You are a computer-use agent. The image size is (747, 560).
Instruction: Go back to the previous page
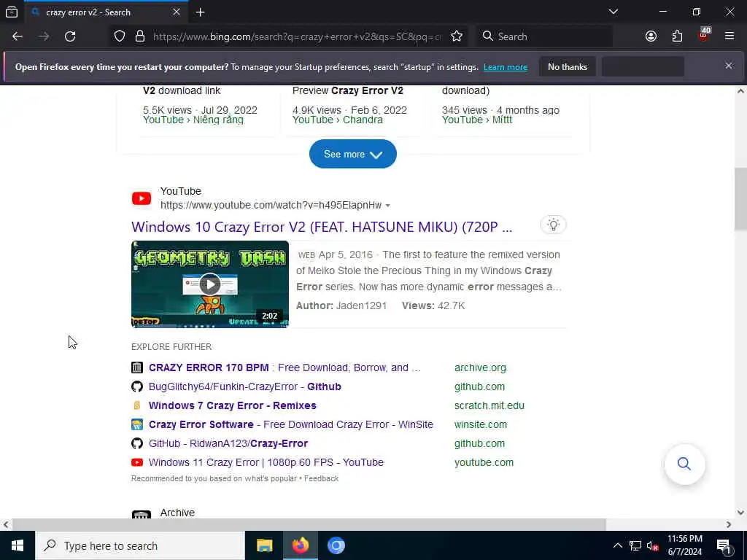[18, 36]
